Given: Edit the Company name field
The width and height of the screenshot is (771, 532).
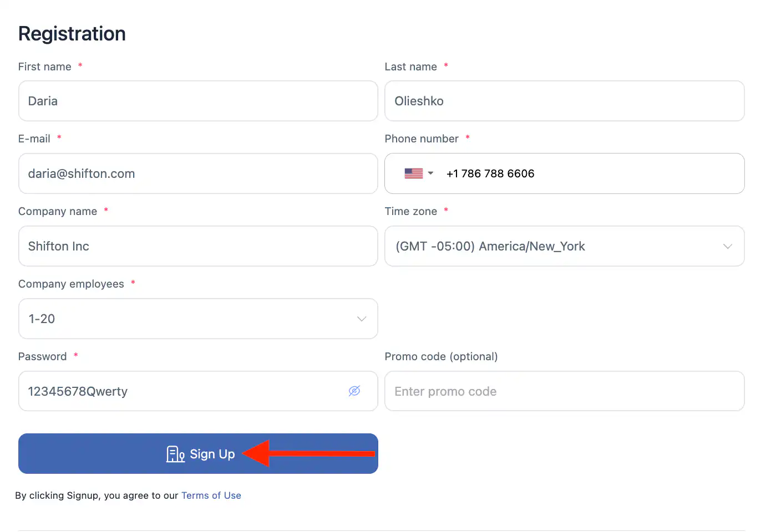Looking at the screenshot, I should coord(198,246).
